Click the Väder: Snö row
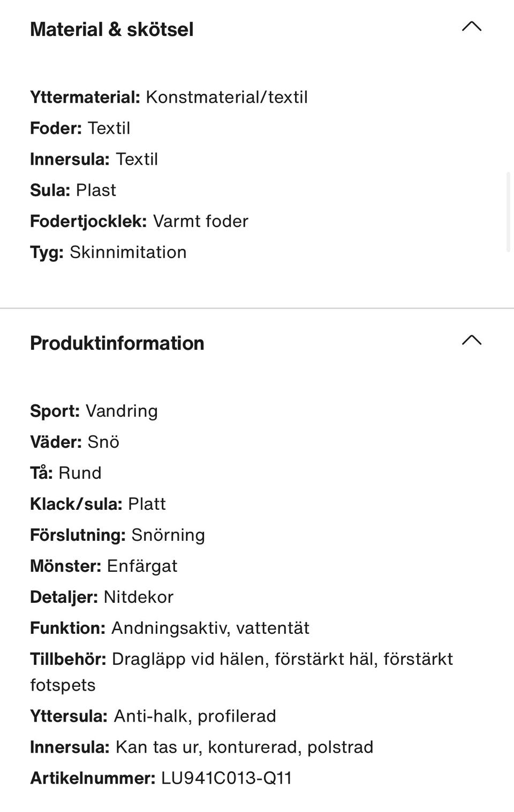Viewport: 514px width, 812px height. (74, 442)
